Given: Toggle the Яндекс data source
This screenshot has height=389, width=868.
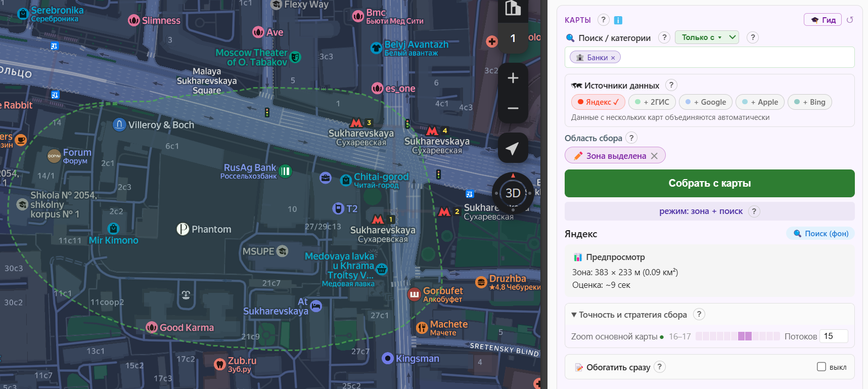Looking at the screenshot, I should [598, 102].
